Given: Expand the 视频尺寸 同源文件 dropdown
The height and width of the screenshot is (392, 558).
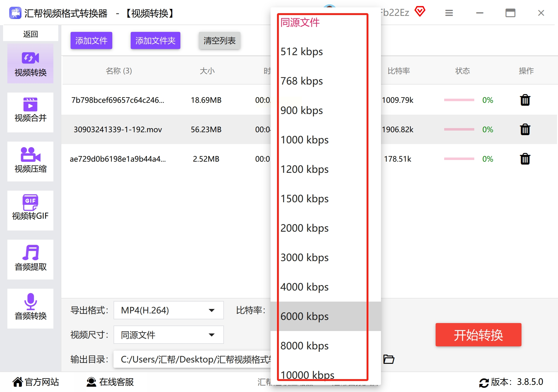Looking at the screenshot, I should coord(168,335).
